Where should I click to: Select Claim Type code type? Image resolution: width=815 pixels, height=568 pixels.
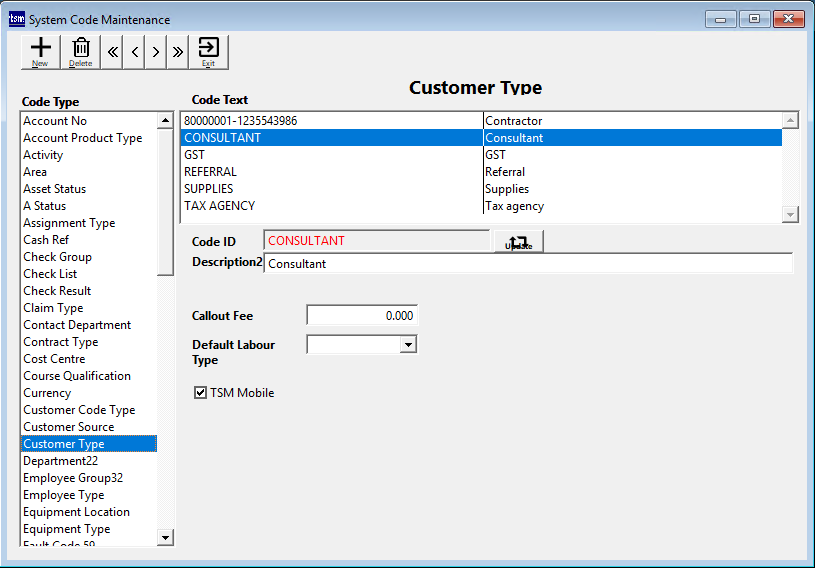click(x=89, y=308)
